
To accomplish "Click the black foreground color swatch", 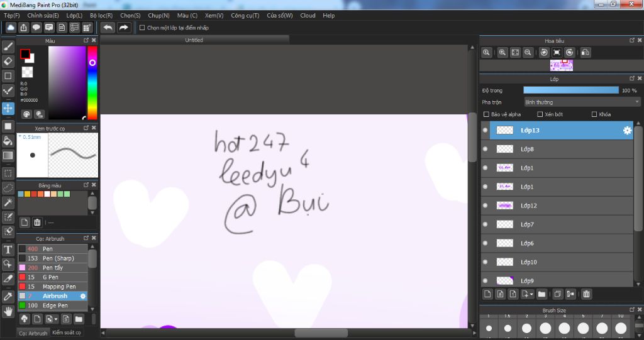I will pyautogui.click(x=25, y=54).
